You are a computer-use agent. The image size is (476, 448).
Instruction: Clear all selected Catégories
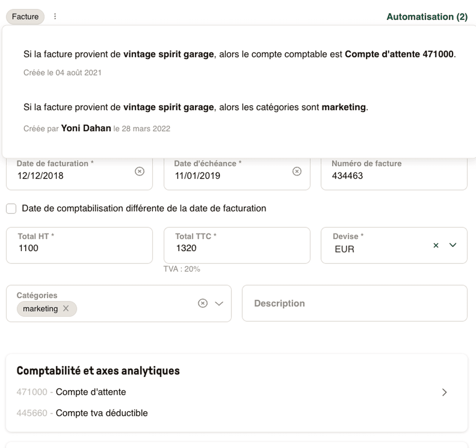203,303
